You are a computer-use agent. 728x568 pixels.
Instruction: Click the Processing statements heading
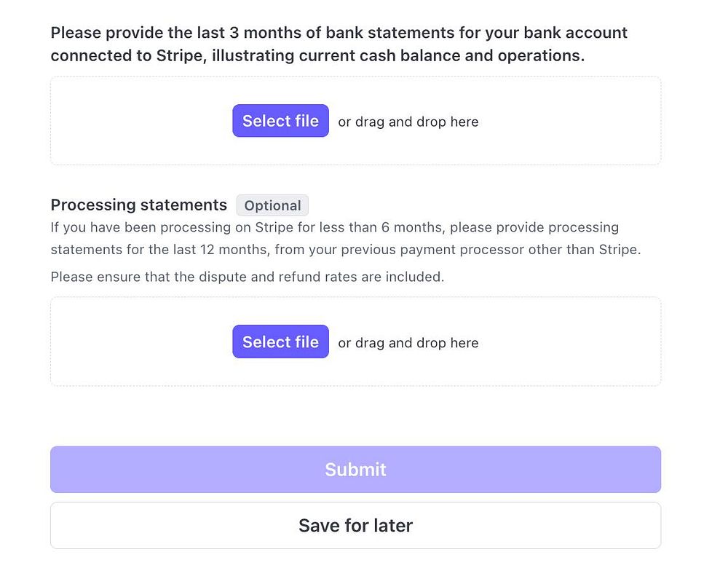(x=139, y=205)
